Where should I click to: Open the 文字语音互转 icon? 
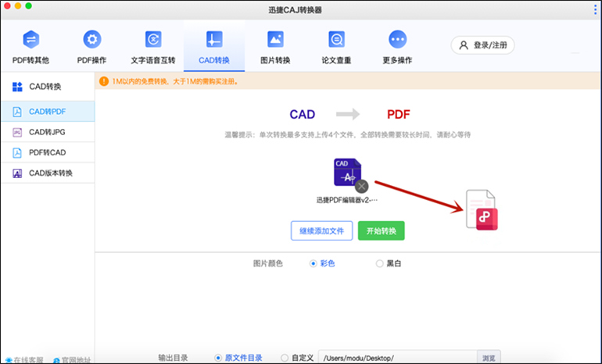click(x=153, y=39)
